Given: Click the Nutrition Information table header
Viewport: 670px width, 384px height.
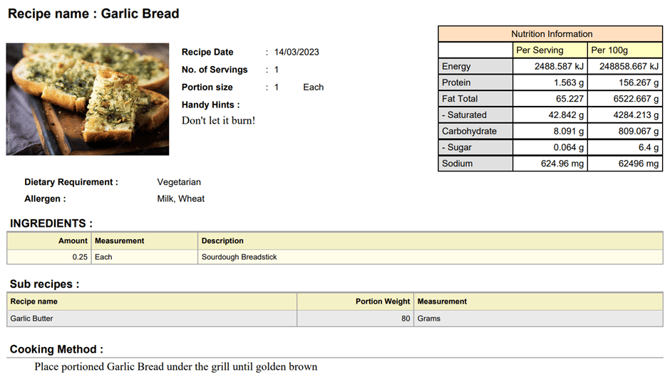Looking at the screenshot, I should click(x=550, y=34).
